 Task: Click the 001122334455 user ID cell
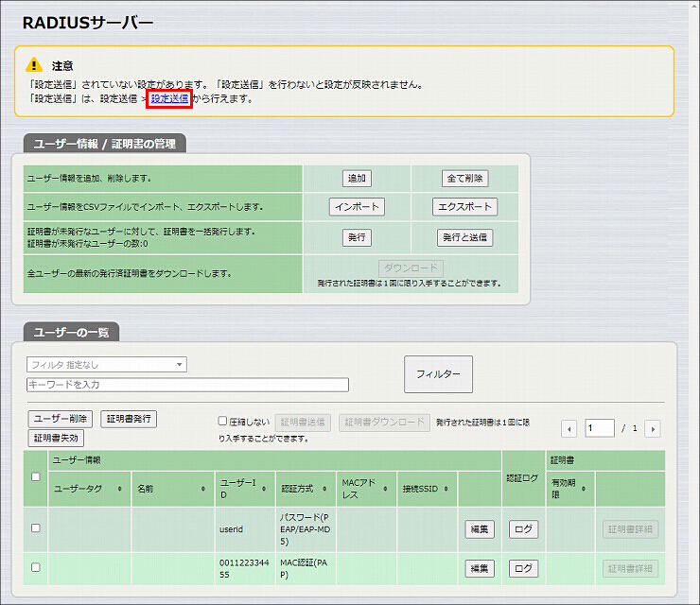point(244,569)
